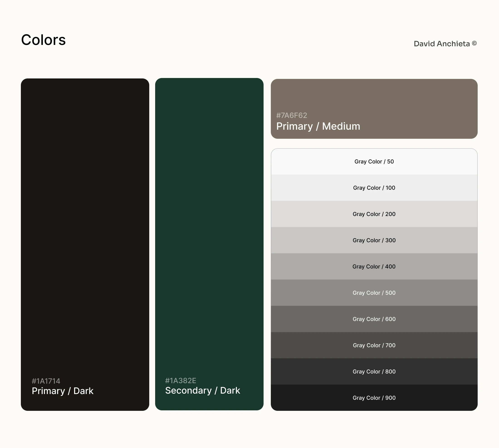Click the #1A382E hex code label
Image resolution: width=499 pixels, height=448 pixels.
pos(181,381)
